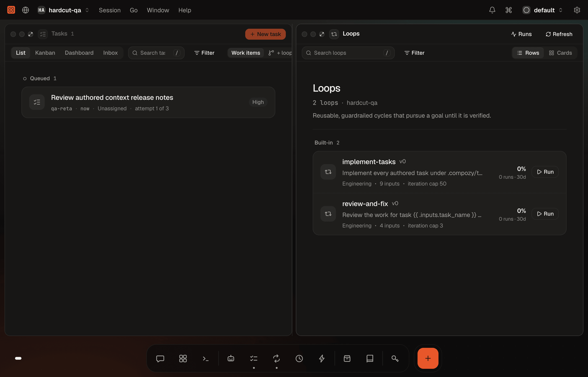Switch loops view to Cards
The height and width of the screenshot is (377, 588).
560,53
